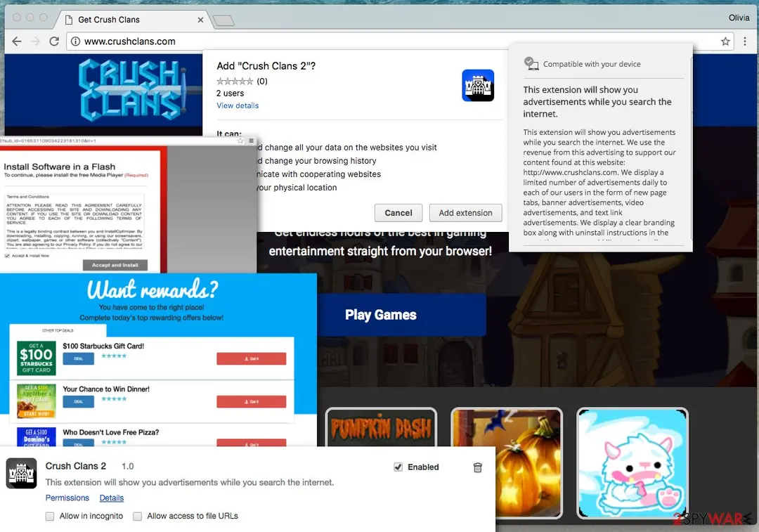Click the Olivia profile button
The image size is (759, 532).
(739, 18)
